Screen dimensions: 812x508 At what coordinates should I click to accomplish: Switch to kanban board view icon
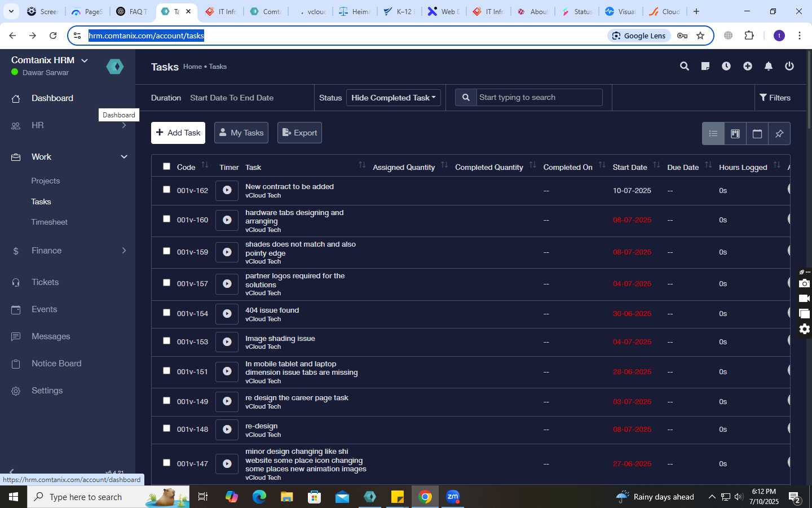[735, 134]
